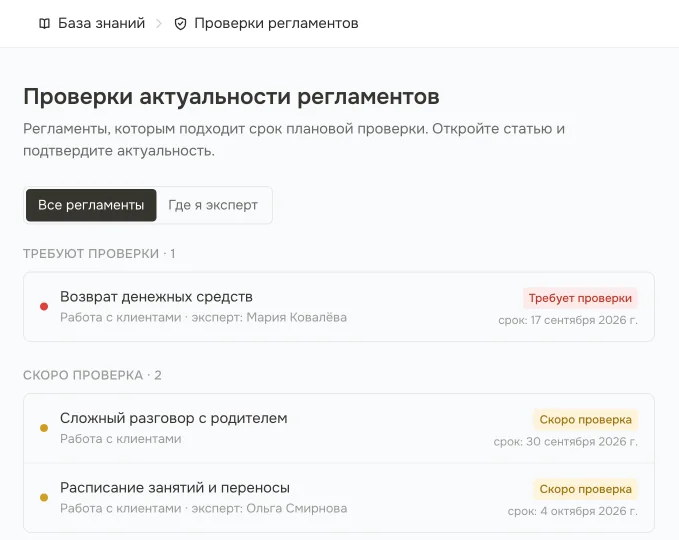Open the Возврат денежных средств article
The height and width of the screenshot is (540, 679).
pos(156,297)
